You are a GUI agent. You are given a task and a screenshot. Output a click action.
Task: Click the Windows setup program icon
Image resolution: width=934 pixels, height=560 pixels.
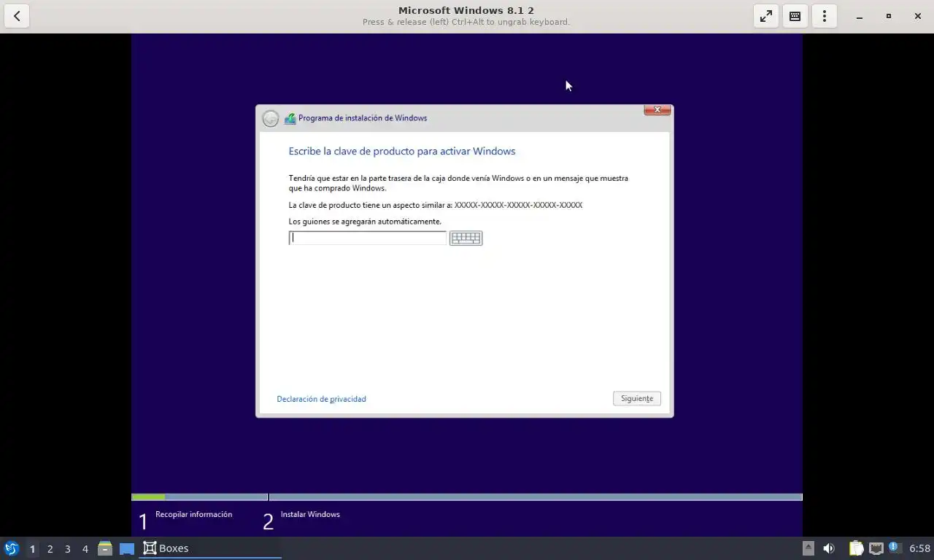290,118
